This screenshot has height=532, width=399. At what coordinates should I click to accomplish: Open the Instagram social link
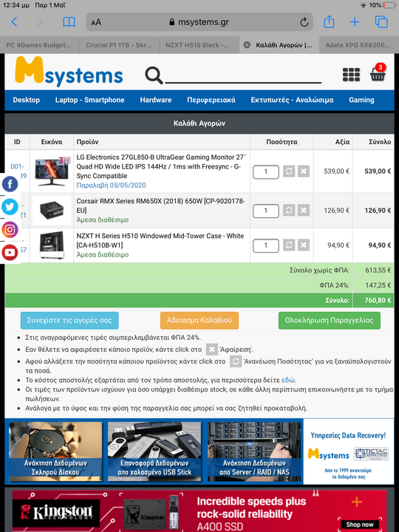tap(10, 230)
